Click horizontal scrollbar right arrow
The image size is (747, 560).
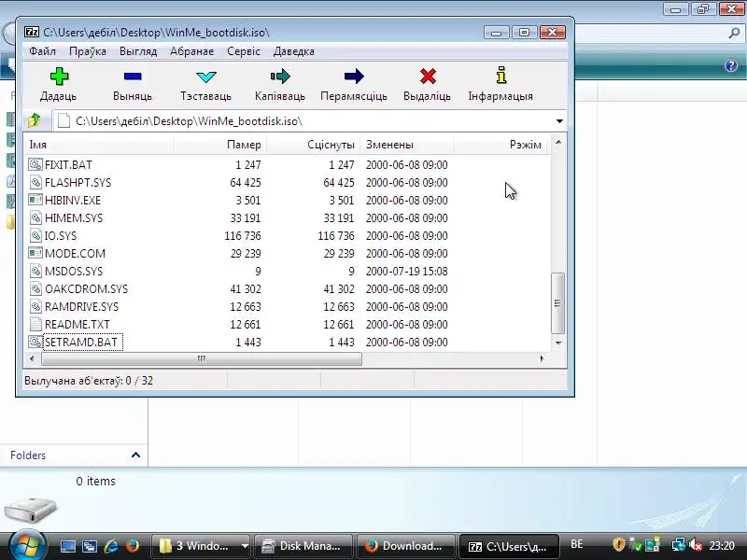pyautogui.click(x=542, y=358)
